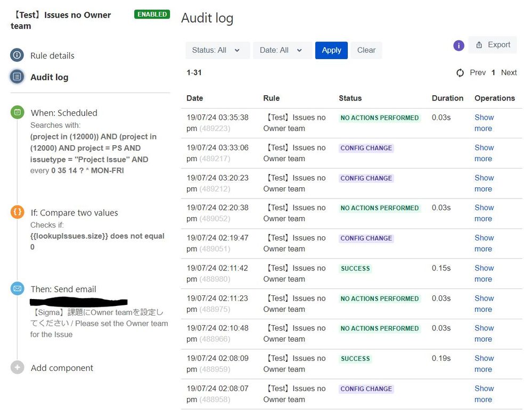Click the Status column header
Image resolution: width=532 pixels, height=414 pixels.
coord(350,98)
